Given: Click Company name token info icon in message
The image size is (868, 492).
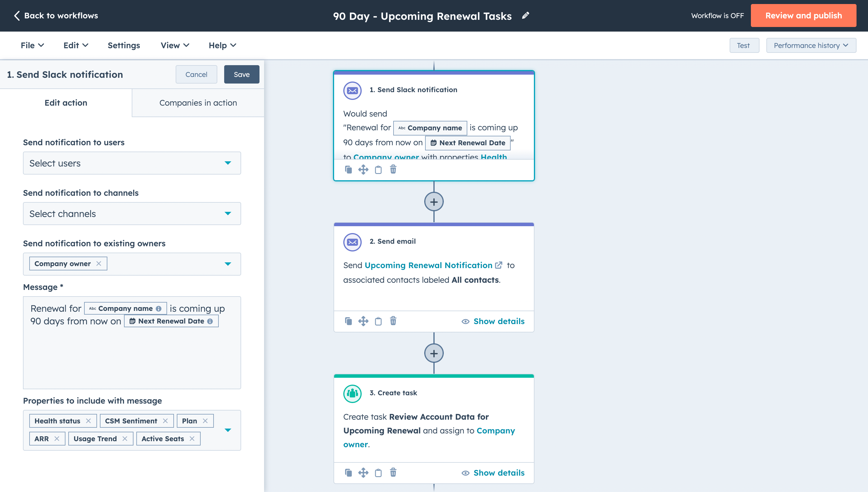Looking at the screenshot, I should coord(158,309).
